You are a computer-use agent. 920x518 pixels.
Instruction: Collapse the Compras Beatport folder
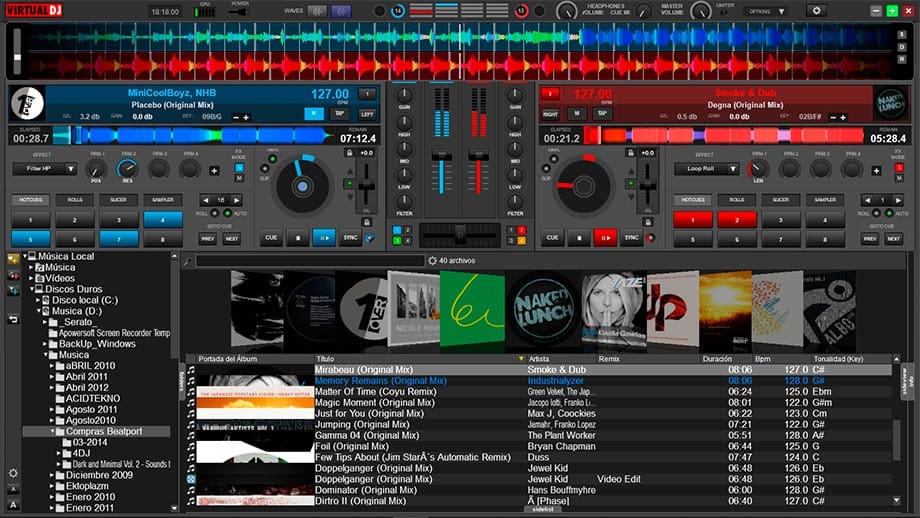[52, 431]
